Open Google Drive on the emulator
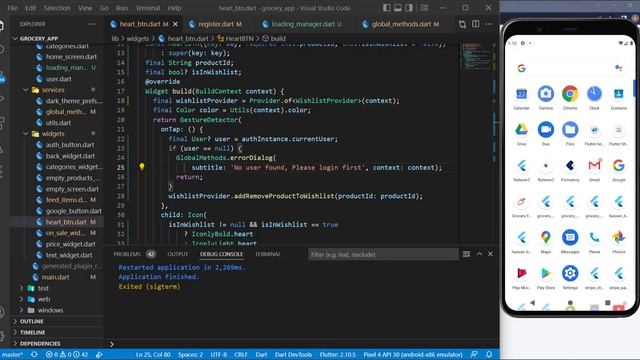This screenshot has height=360, width=640. (x=521, y=130)
